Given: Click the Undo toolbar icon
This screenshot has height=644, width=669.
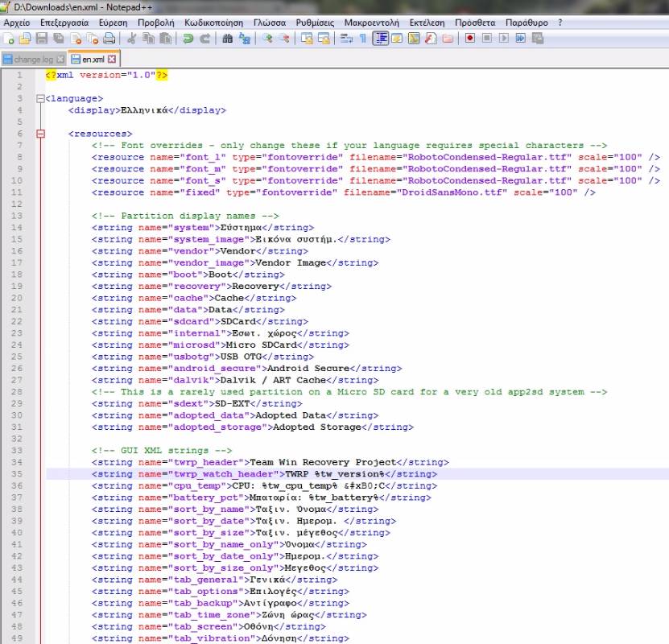Looking at the screenshot, I should 188,39.
